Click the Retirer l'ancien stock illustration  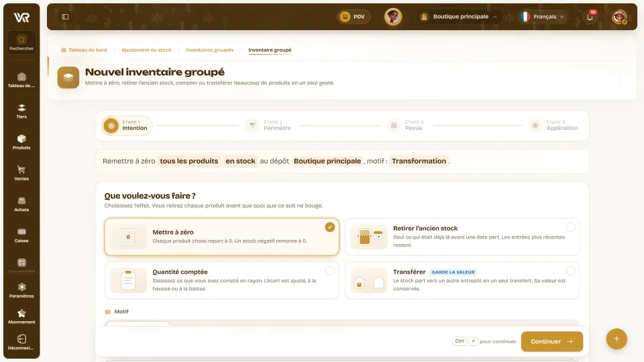pos(369,237)
